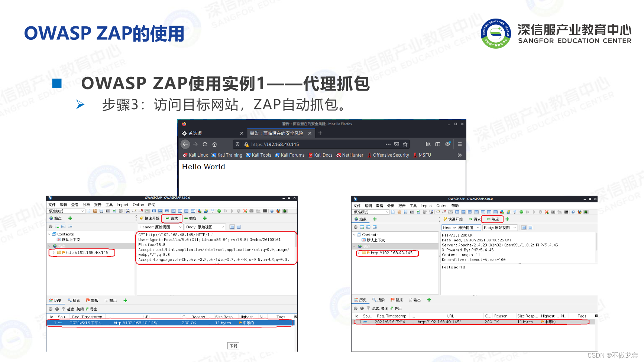Open 报告 menu in right ZAP window
644x362 pixels.
pyautogui.click(x=402, y=206)
